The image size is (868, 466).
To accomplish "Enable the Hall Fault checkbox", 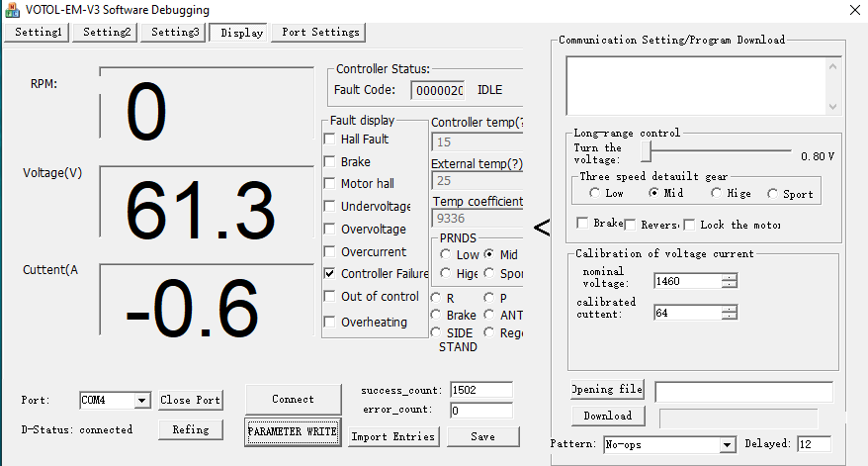I will [330, 140].
